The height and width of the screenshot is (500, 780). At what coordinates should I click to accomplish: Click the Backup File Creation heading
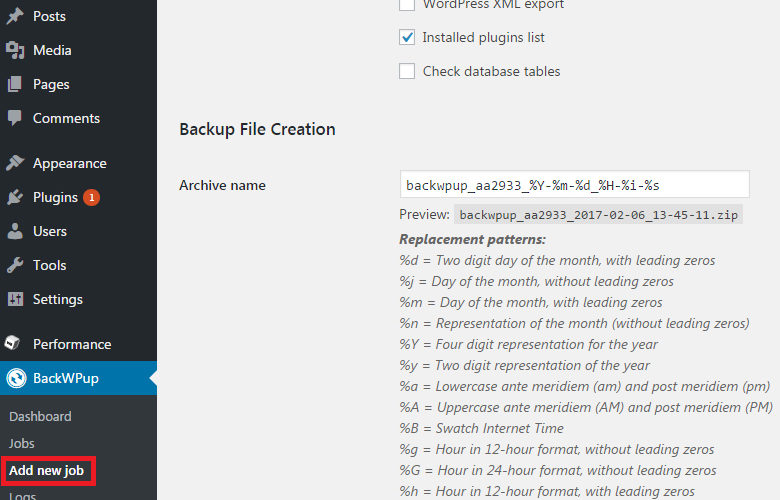[x=257, y=129]
